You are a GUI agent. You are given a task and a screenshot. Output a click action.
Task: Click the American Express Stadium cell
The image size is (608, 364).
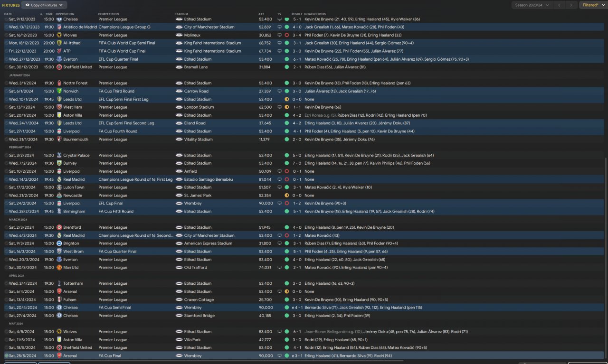click(208, 243)
